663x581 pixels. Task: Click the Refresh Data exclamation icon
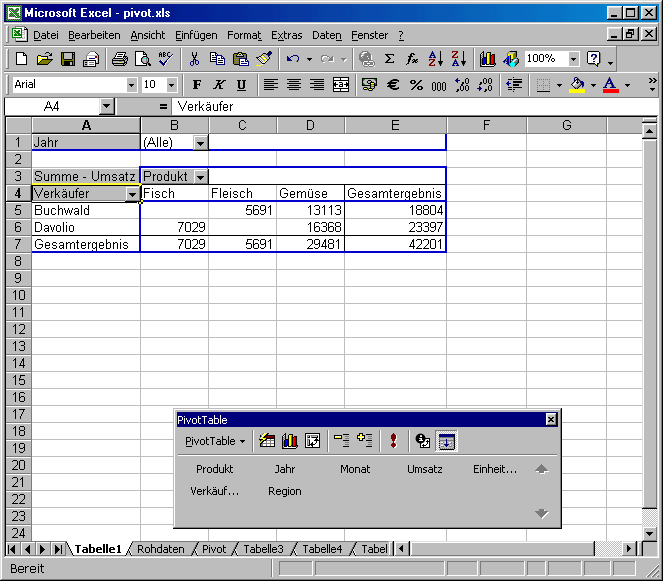pos(393,441)
